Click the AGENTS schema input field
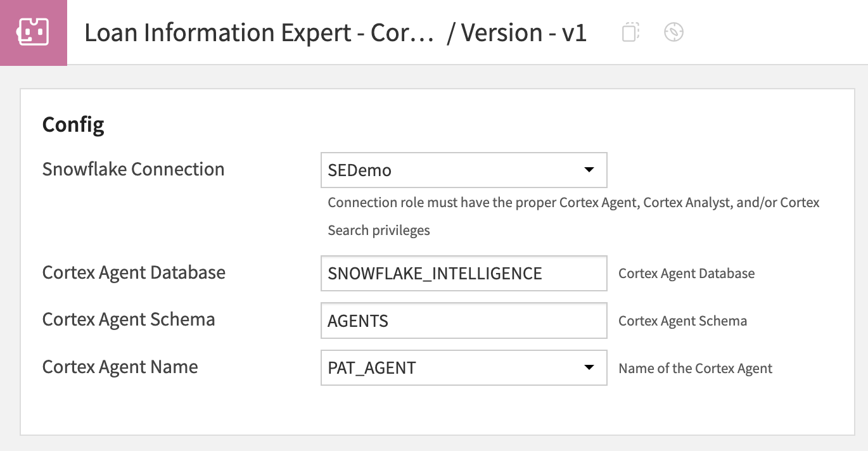 pyautogui.click(x=463, y=321)
